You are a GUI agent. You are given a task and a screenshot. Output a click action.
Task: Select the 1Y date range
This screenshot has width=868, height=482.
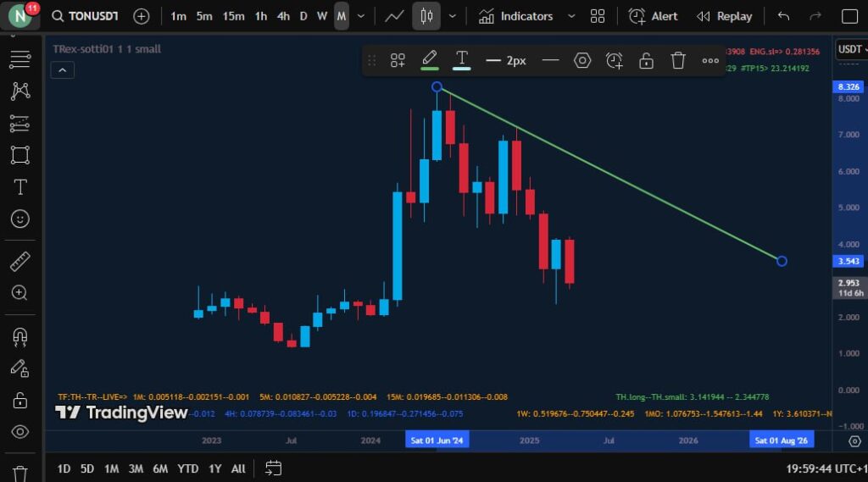click(x=214, y=468)
